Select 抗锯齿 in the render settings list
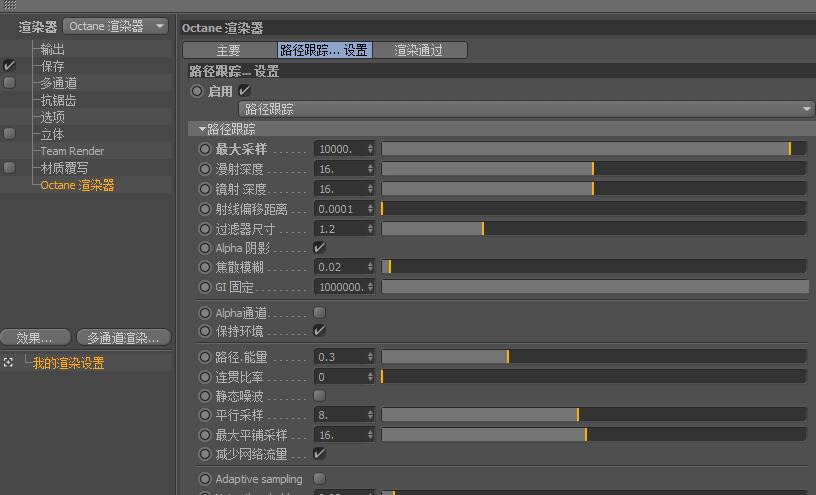Screen dimensions: 816x495 (58, 100)
